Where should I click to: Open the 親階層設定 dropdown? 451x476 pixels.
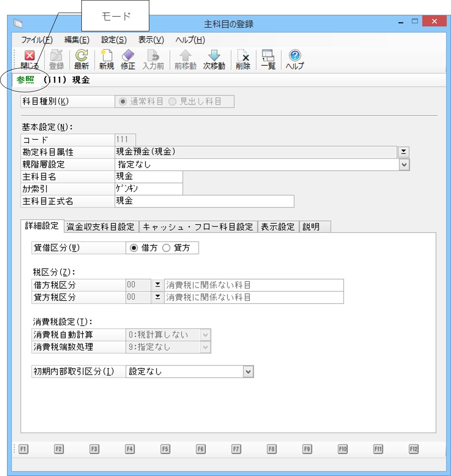point(404,164)
